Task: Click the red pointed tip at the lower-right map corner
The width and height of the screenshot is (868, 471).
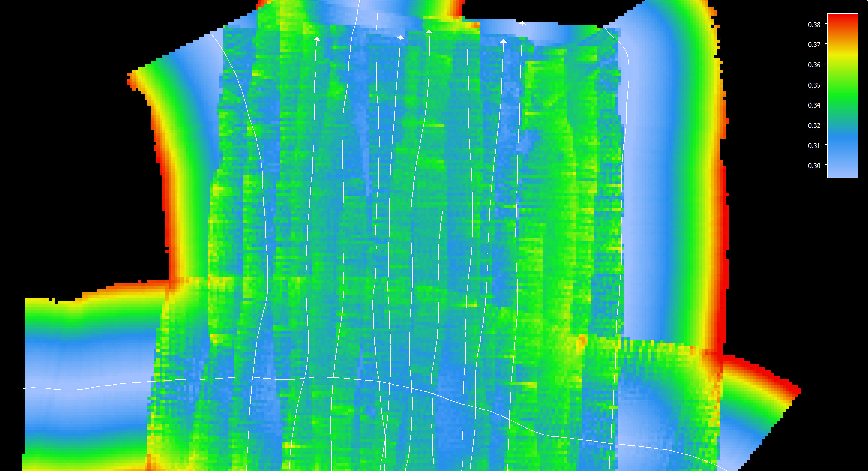Action: click(798, 391)
